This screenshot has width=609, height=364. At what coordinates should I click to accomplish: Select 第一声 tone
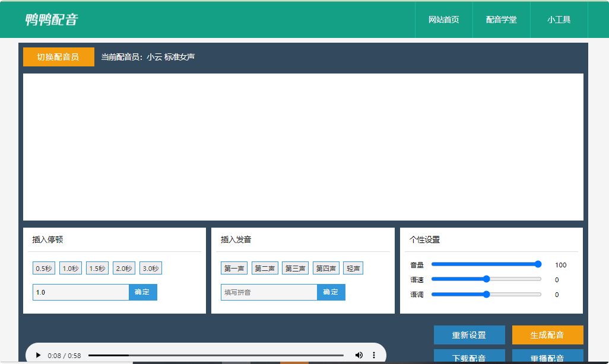tap(234, 269)
